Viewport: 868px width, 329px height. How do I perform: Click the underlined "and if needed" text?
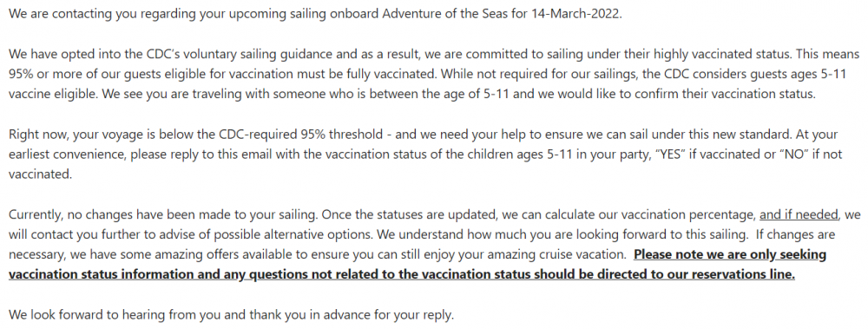799,214
